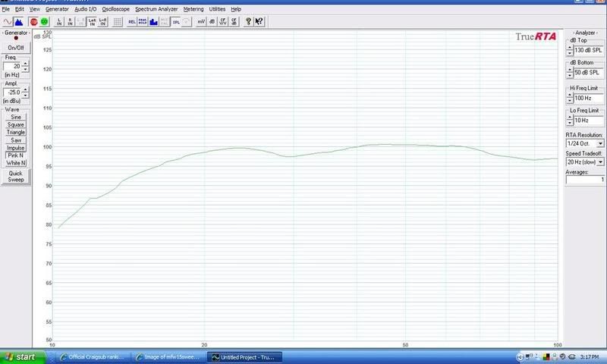Select the Triangle wave option

tap(16, 132)
